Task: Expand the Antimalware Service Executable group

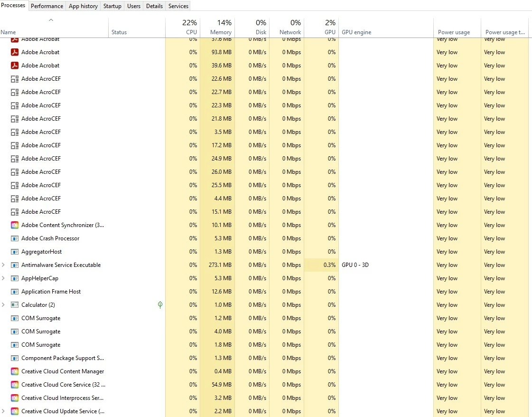Action: click(3, 265)
